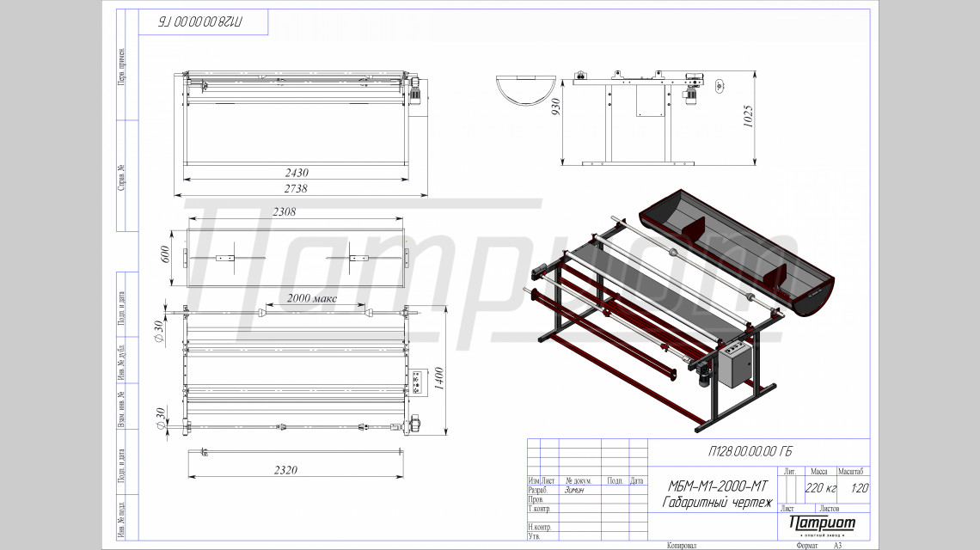Click the rotated drawing number at top left
Viewport: 980px width, 550px height.
195,21
